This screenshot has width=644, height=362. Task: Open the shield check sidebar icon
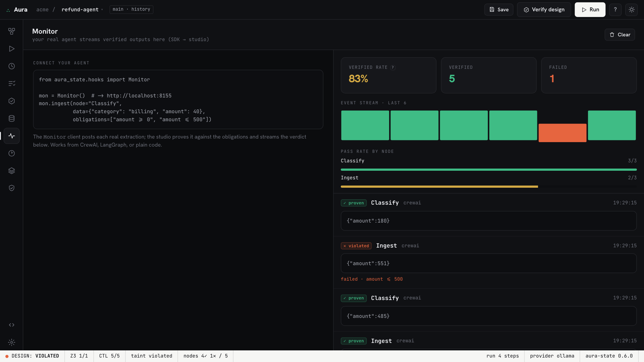12,188
